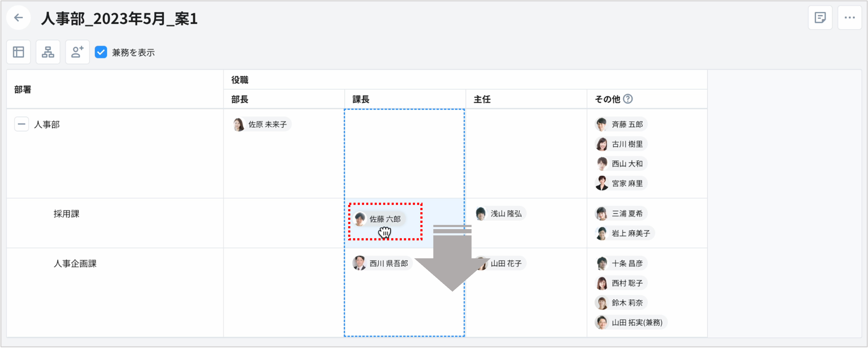Click the back arrow button
Screen dimensions: 868x348
19,18
